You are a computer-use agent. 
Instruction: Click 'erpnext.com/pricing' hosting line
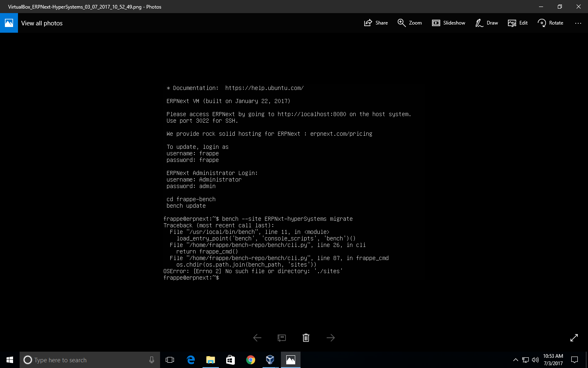pyautogui.click(x=269, y=134)
